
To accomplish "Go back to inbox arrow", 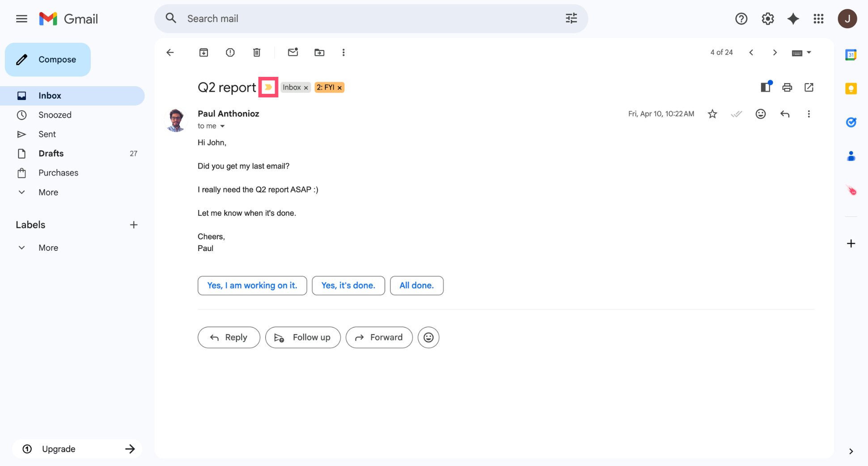I will click(170, 52).
